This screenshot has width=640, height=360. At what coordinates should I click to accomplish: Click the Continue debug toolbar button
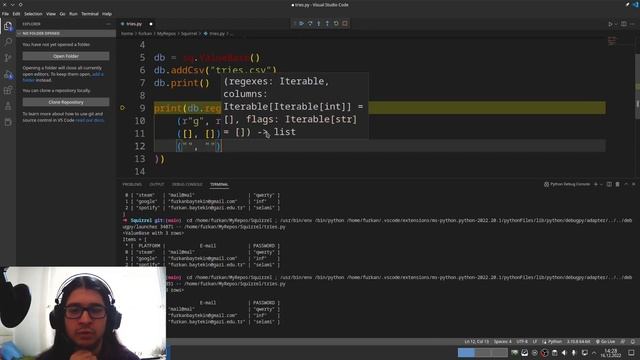(x=301, y=24)
